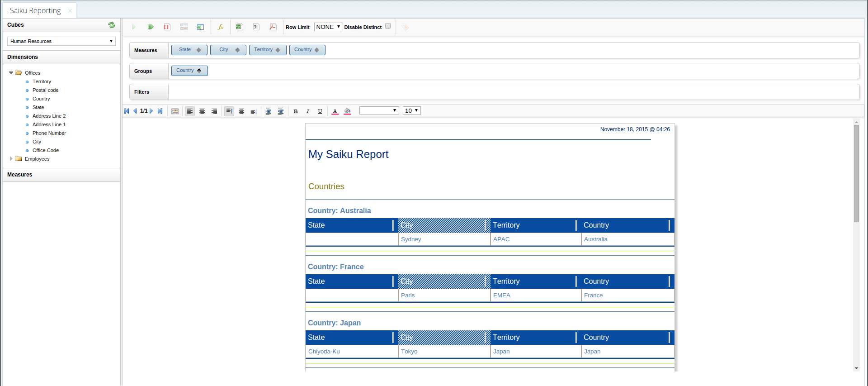868x386 pixels.
Task: Toggle underline formatting
Action: [320, 111]
